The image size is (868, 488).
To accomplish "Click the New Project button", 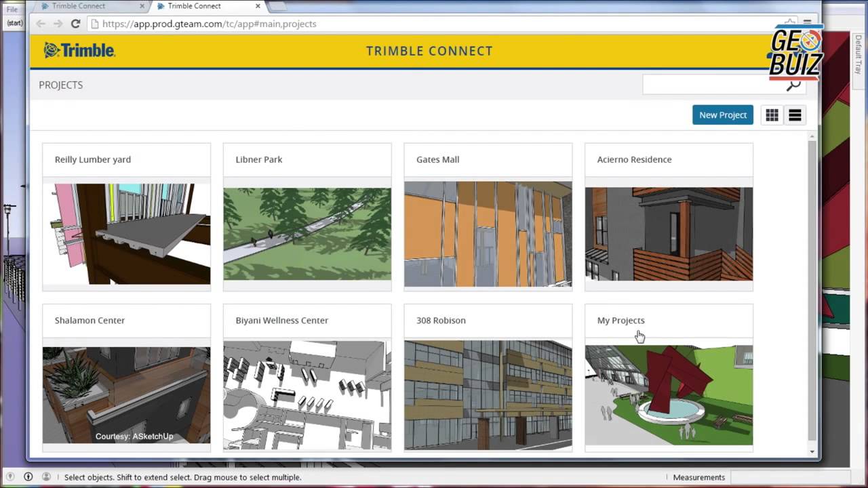I will [x=723, y=115].
